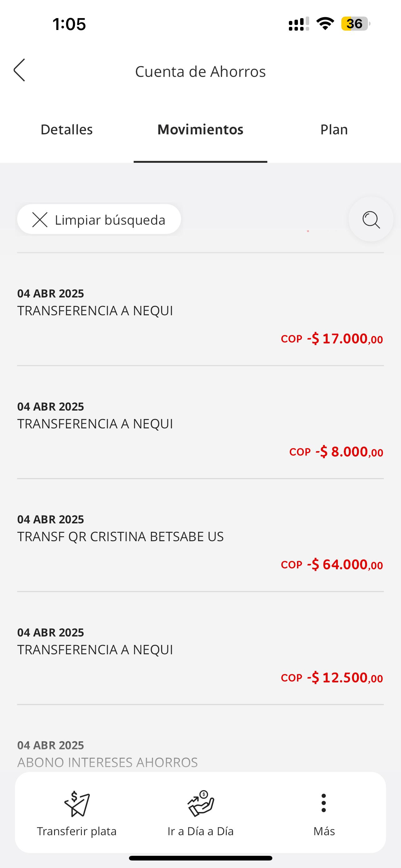Select the Movimientos tab
Screen dimensions: 401x868
click(200, 130)
